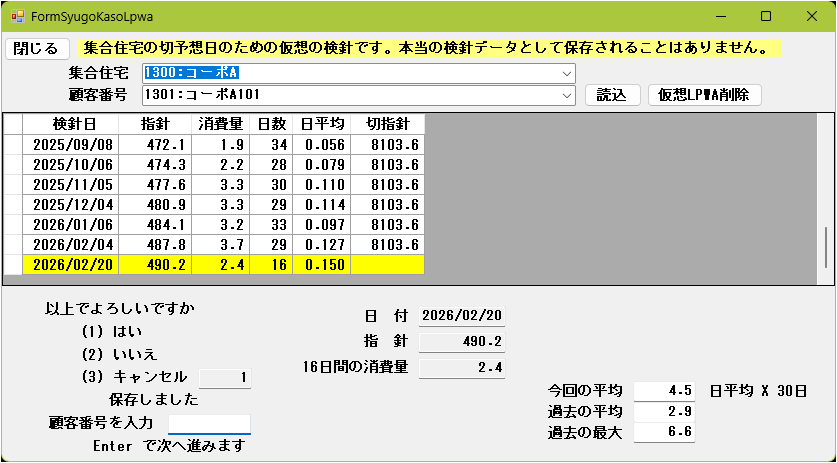Image resolution: width=837 pixels, height=463 pixels.
Task: Click the FormSyugoKasoLpwa title bar app icon
Action: tap(16, 17)
